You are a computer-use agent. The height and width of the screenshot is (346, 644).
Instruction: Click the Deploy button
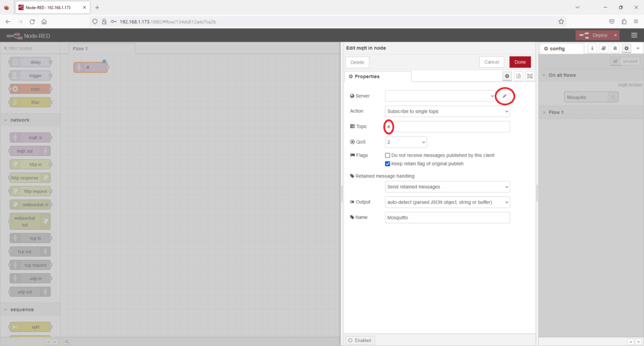[594, 35]
